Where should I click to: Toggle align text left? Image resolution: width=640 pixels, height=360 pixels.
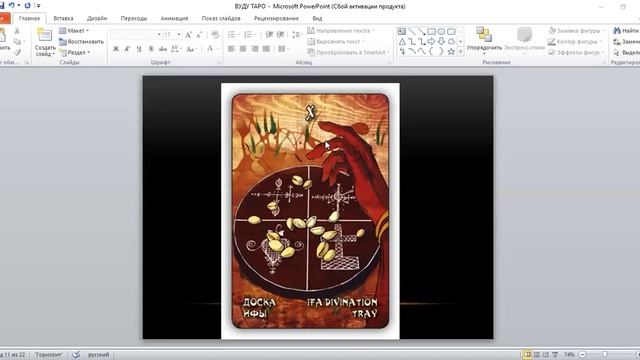231,49
